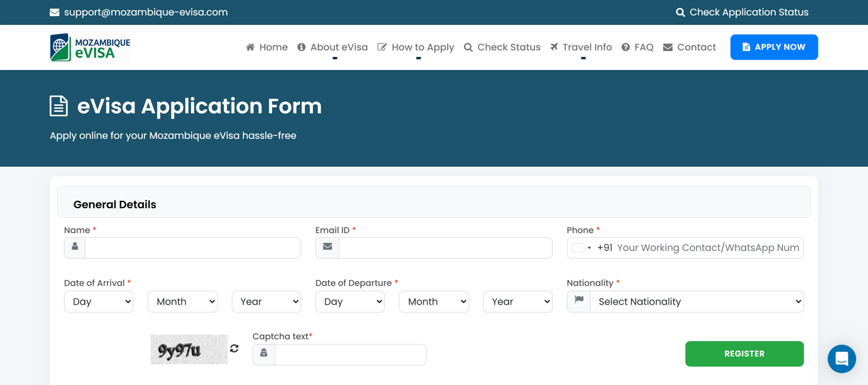Focus the phone number input field
The height and width of the screenshot is (385, 868).
707,248
